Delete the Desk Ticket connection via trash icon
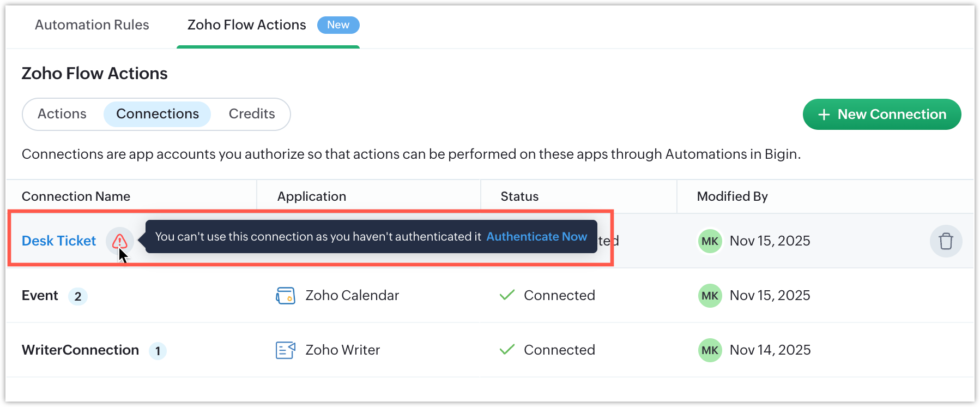Image resolution: width=980 pixels, height=407 pixels. click(946, 241)
